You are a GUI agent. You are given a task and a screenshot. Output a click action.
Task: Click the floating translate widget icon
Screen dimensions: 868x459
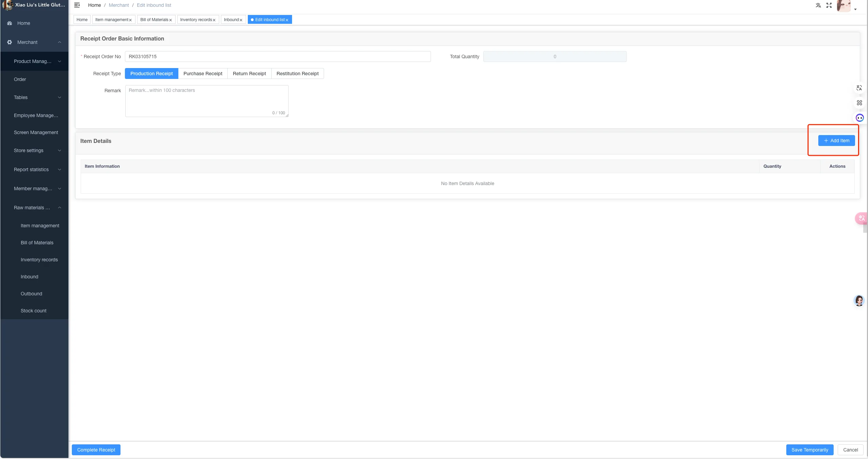(x=859, y=88)
